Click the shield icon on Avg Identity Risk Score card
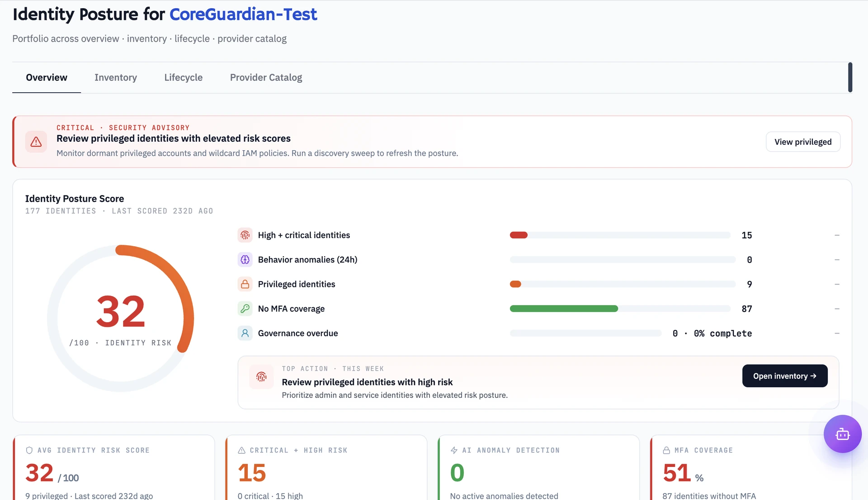The height and width of the screenshot is (500, 868). [29, 450]
